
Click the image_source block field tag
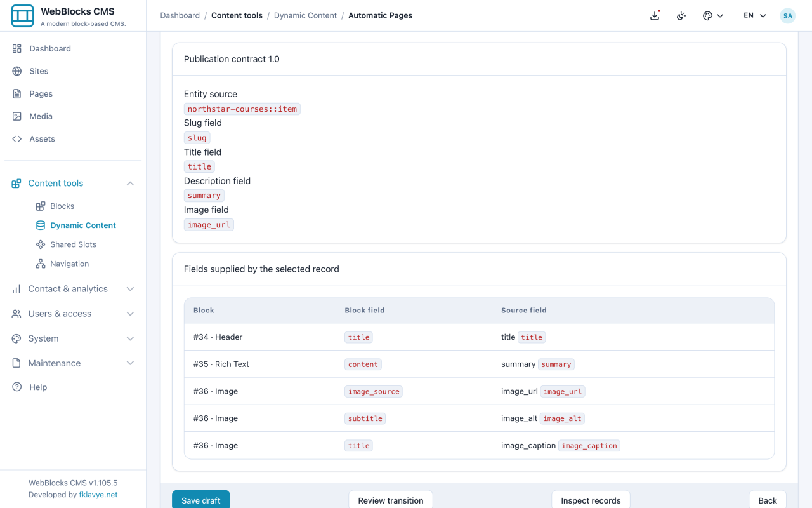(374, 391)
